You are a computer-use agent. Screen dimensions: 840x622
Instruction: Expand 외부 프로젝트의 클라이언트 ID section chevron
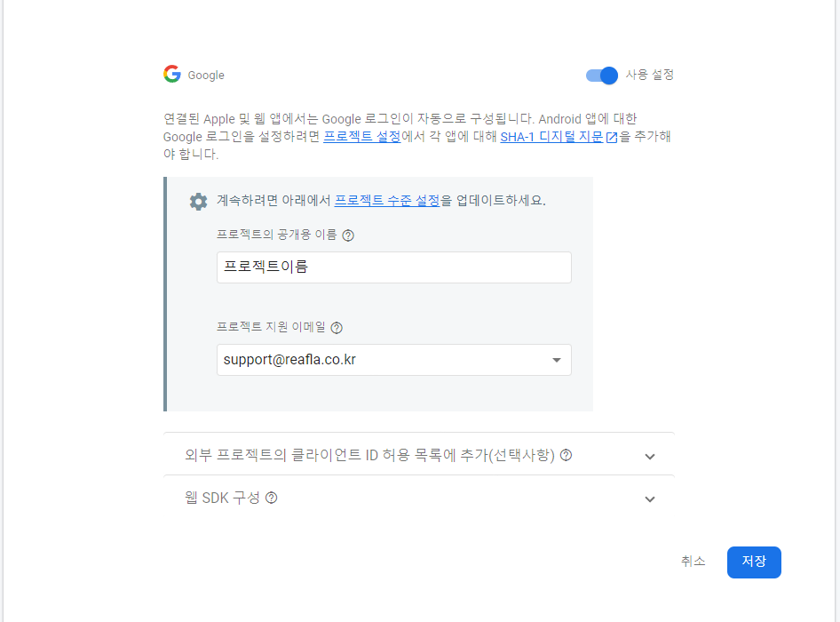point(650,457)
